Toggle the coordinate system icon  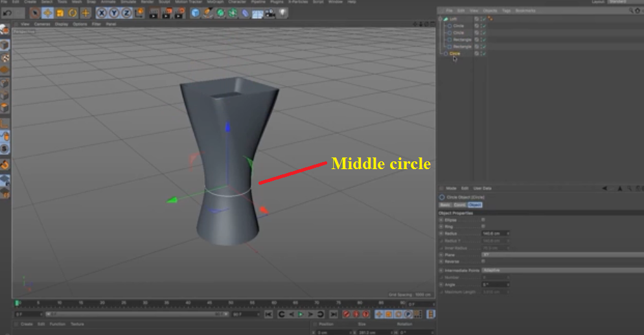(139, 13)
